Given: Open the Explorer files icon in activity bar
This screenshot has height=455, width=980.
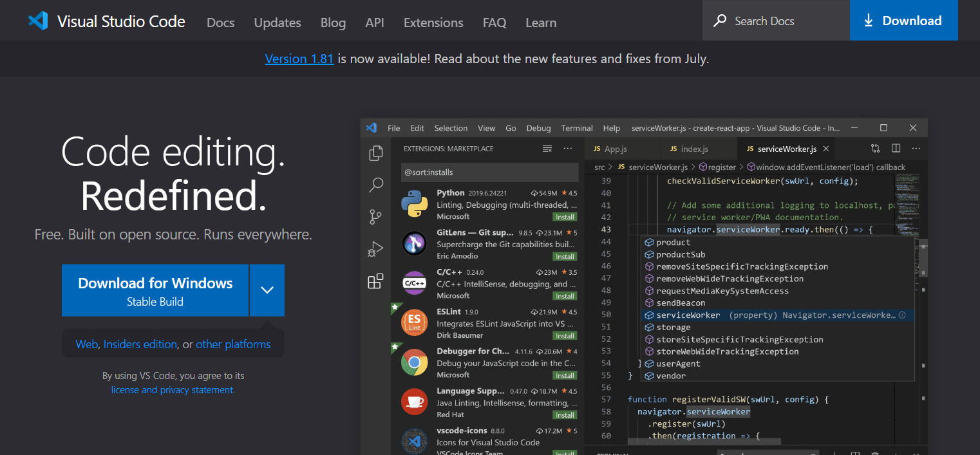Looking at the screenshot, I should pyautogui.click(x=375, y=153).
